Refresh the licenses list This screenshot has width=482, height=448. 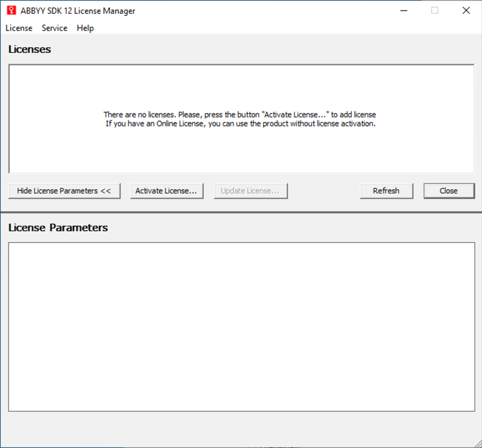click(x=387, y=191)
